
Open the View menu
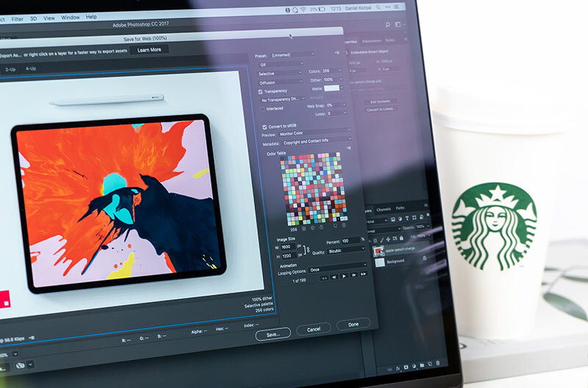tap(49, 18)
